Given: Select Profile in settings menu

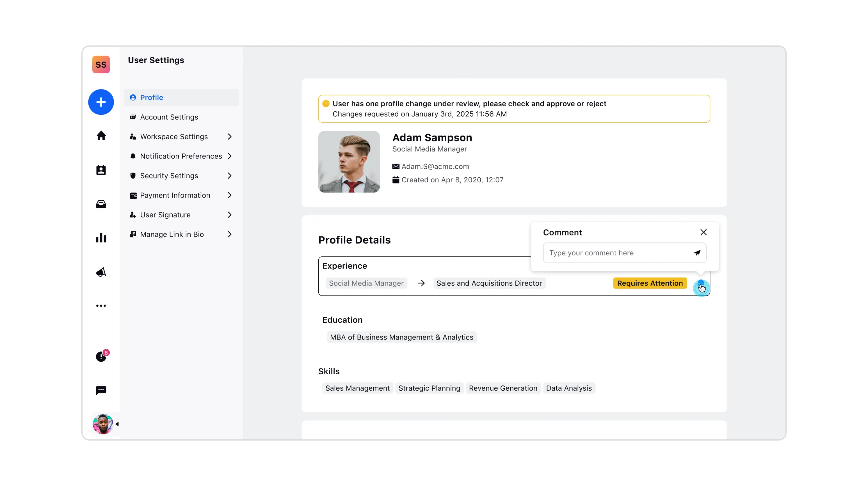Looking at the screenshot, I should click(151, 97).
